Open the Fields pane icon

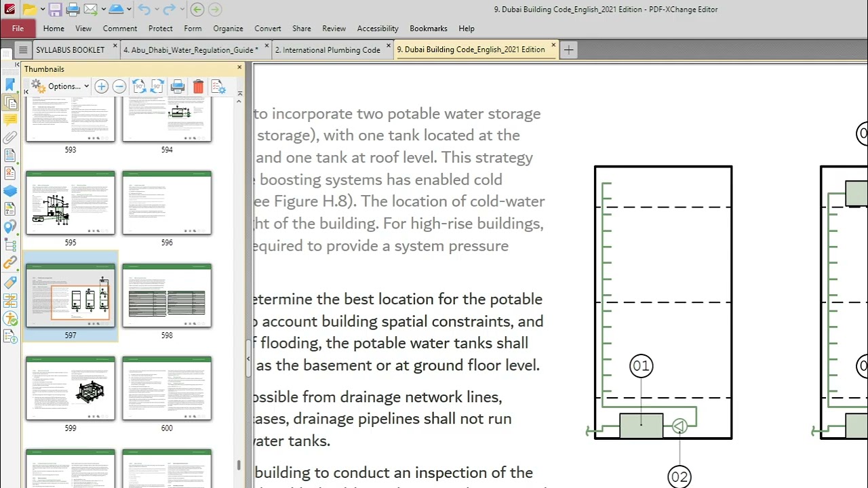click(10, 155)
